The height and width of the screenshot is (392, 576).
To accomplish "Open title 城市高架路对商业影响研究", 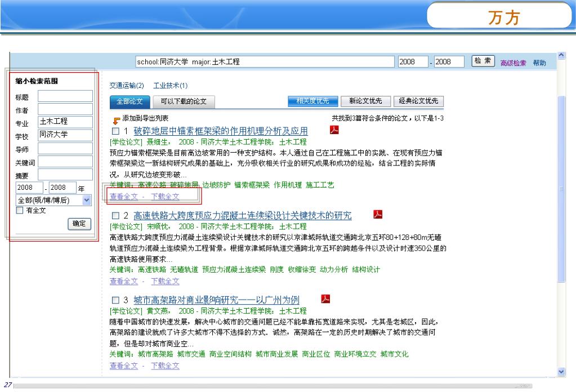I will 216,300.
